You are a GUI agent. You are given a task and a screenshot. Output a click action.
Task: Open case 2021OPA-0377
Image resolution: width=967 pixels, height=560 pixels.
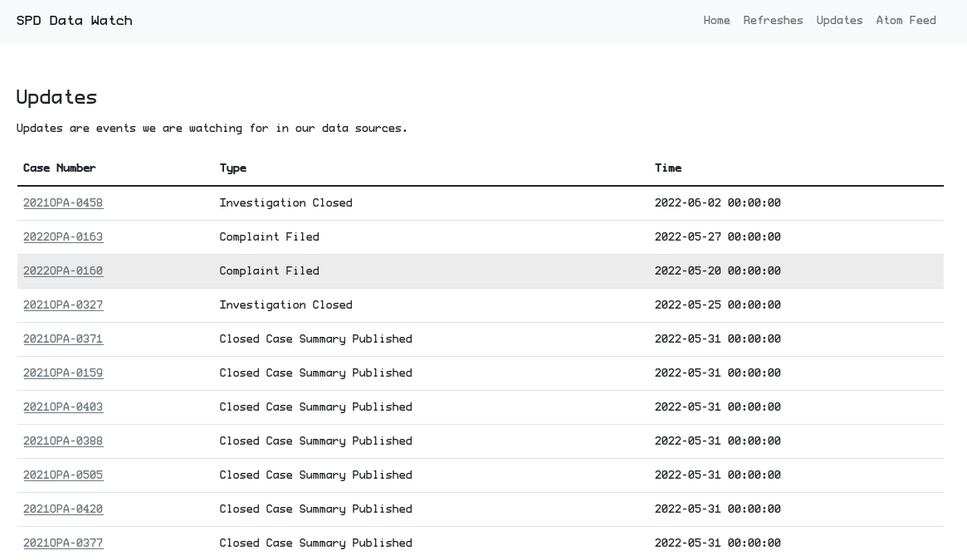click(x=63, y=542)
